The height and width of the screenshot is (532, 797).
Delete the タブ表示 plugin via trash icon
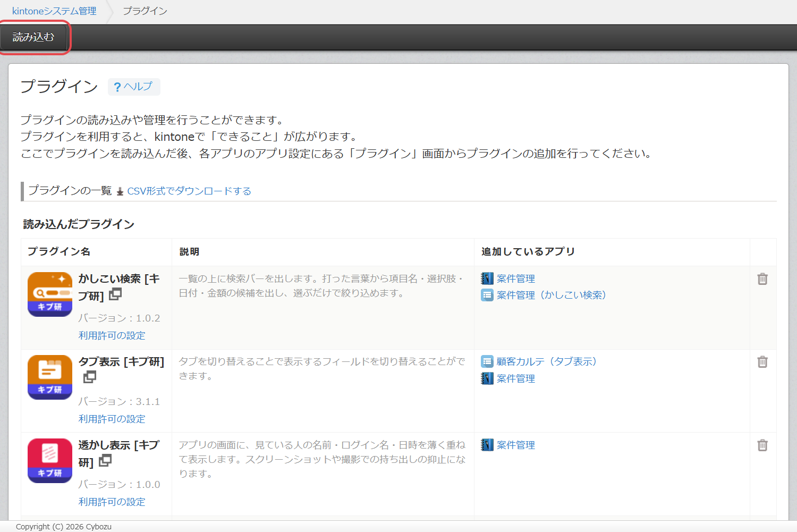762,362
